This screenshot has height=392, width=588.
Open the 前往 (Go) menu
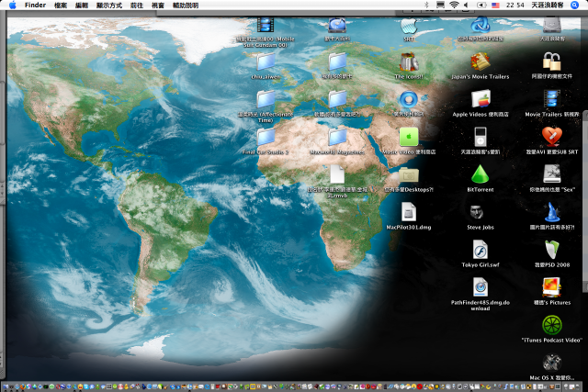click(137, 6)
